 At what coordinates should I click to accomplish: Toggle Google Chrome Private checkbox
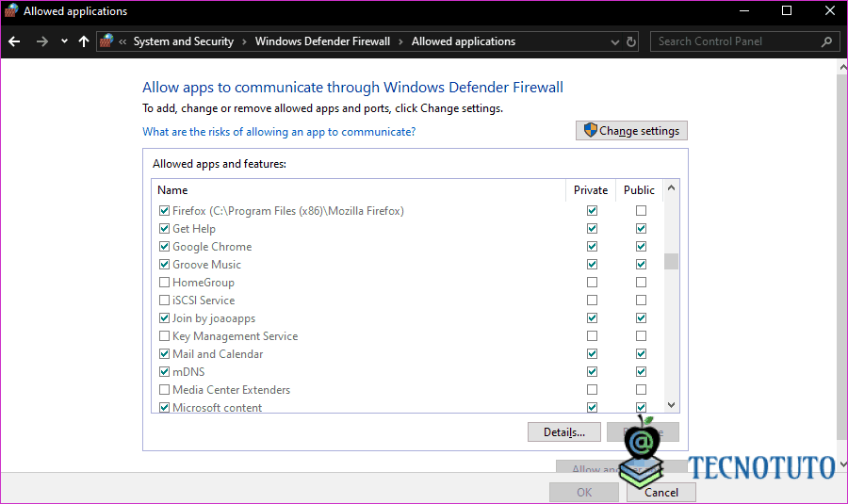tap(593, 247)
